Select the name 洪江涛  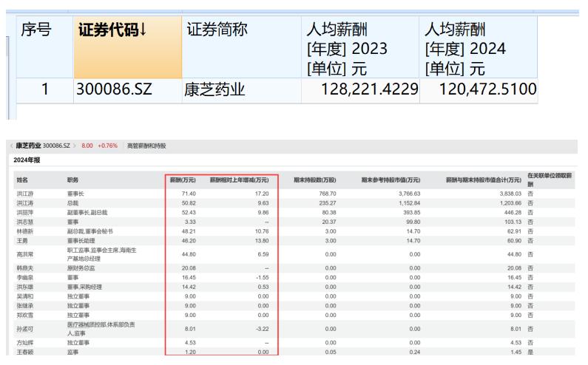[25, 203]
